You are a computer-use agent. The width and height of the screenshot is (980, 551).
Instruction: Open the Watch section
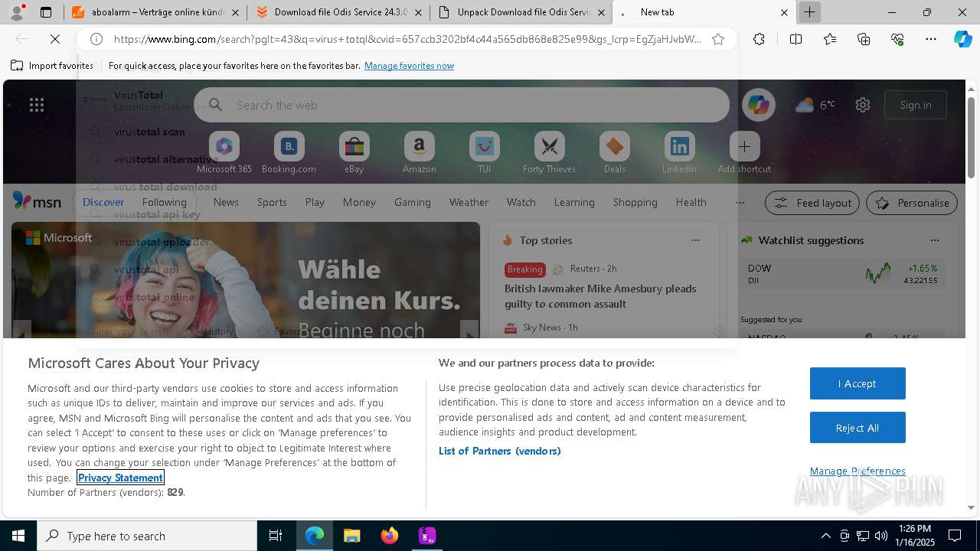[x=521, y=202]
